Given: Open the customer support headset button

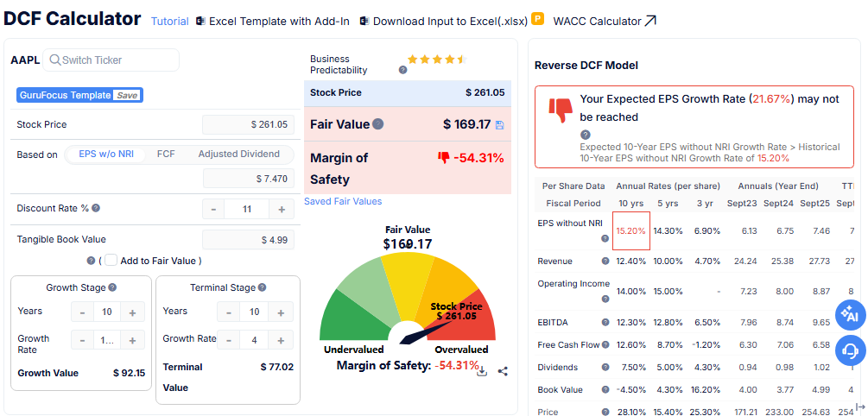Looking at the screenshot, I should [x=850, y=350].
